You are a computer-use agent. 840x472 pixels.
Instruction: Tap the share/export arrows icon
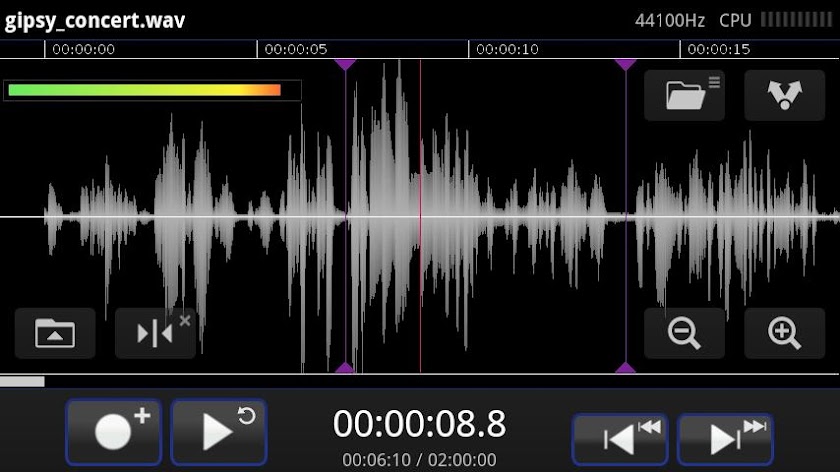[784, 95]
